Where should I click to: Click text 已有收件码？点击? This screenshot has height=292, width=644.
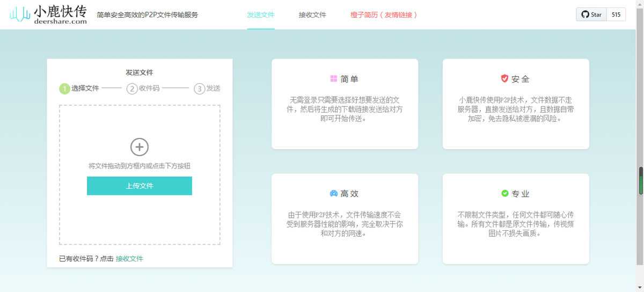(86, 259)
